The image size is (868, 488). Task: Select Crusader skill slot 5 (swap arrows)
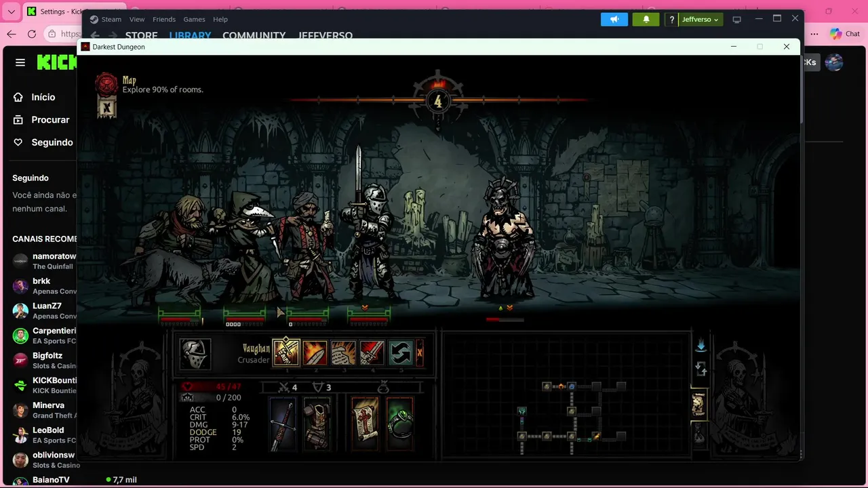pos(400,353)
